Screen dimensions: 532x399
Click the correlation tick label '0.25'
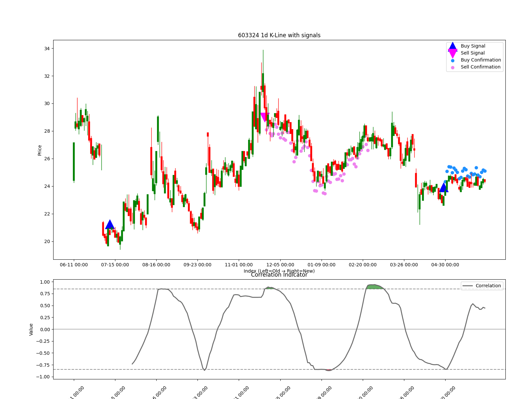[x=45, y=318]
